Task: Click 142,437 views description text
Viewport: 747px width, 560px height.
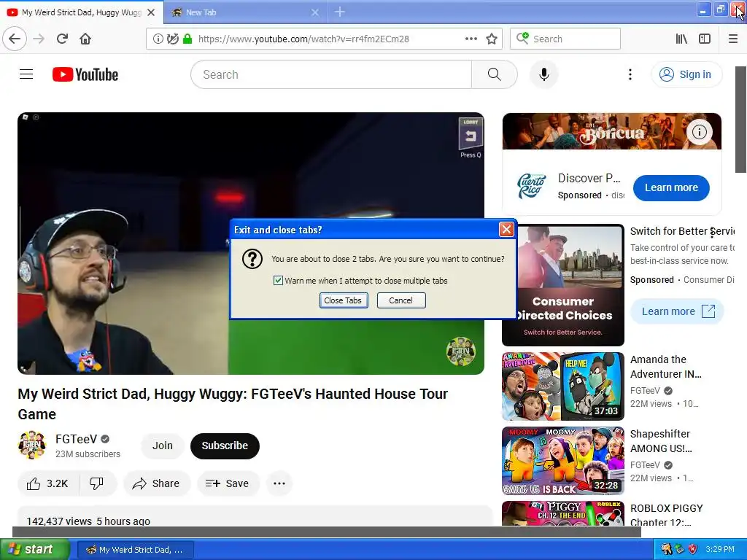Action: pos(88,521)
